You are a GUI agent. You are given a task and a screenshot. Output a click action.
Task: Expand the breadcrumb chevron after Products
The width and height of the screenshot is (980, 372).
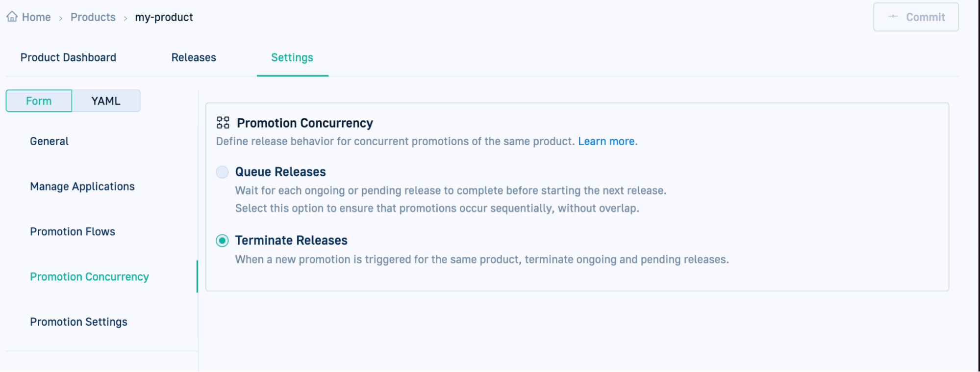coord(125,17)
